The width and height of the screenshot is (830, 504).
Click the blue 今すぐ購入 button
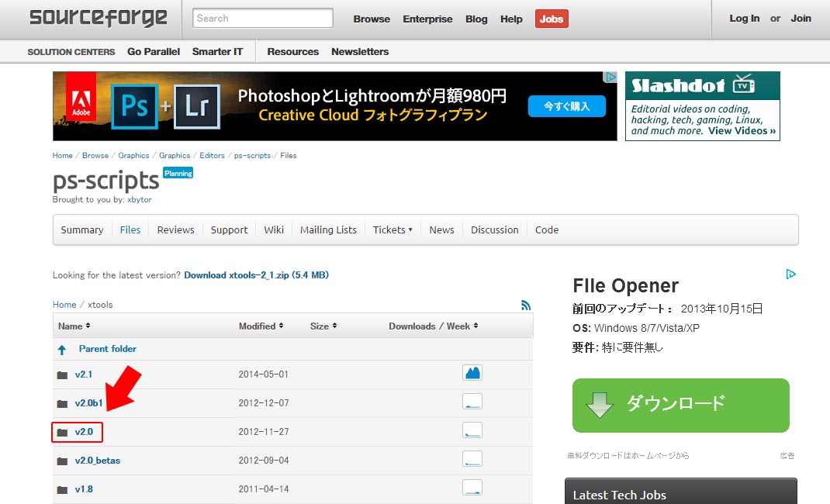567,106
